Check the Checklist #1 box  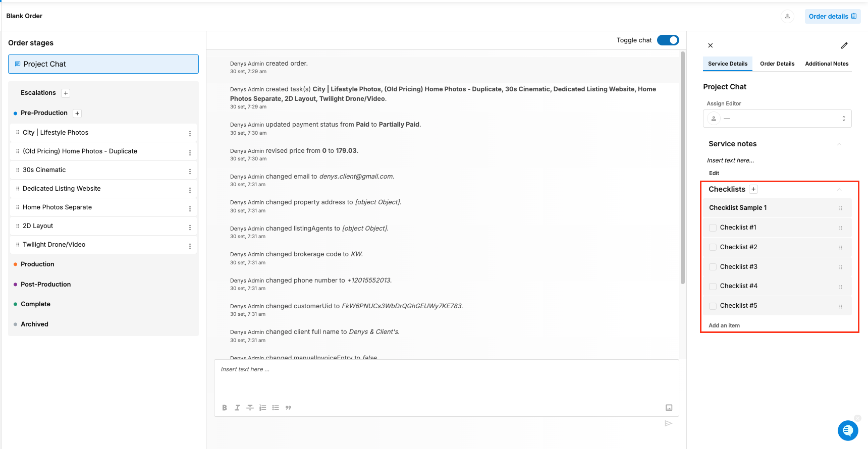click(x=713, y=228)
